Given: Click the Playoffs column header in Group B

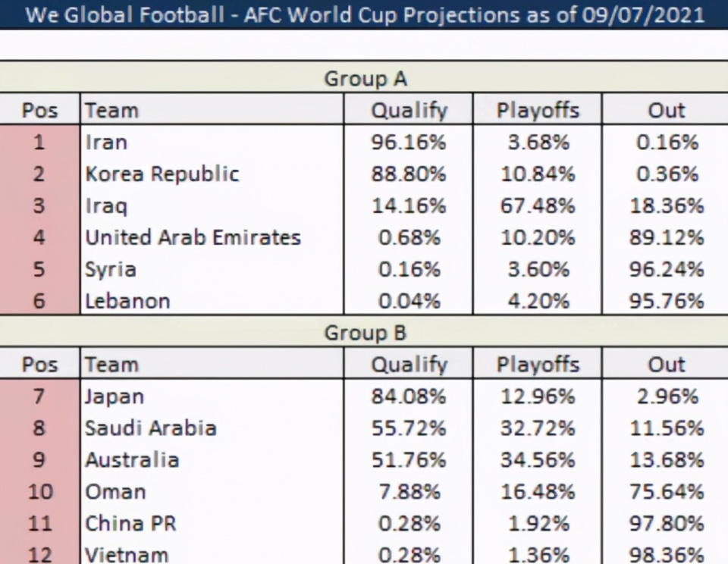Looking at the screenshot, I should pyautogui.click(x=538, y=364).
